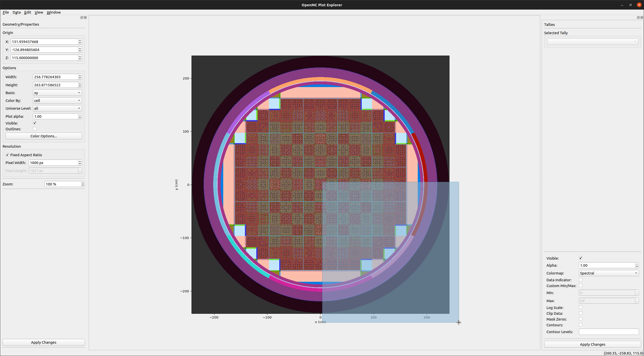Decrease Width value with down arrow
Viewport: 644px width, 356px height.
click(x=80, y=78)
